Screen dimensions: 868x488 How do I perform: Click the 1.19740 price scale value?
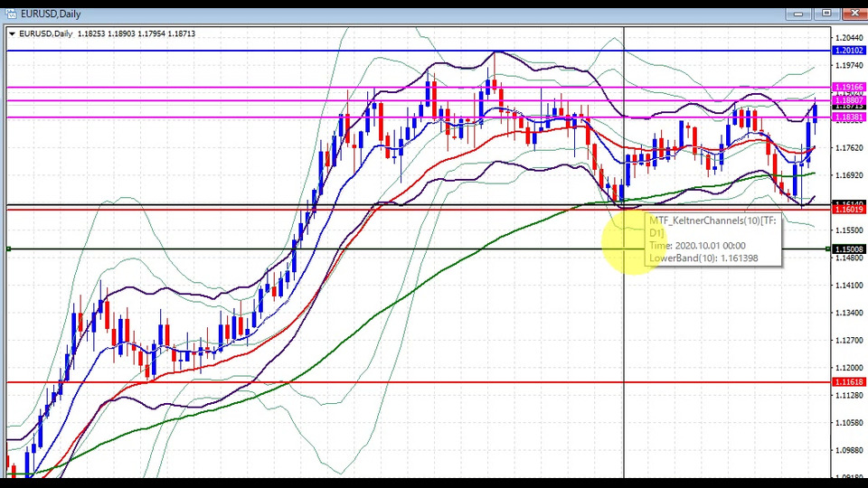pos(849,65)
